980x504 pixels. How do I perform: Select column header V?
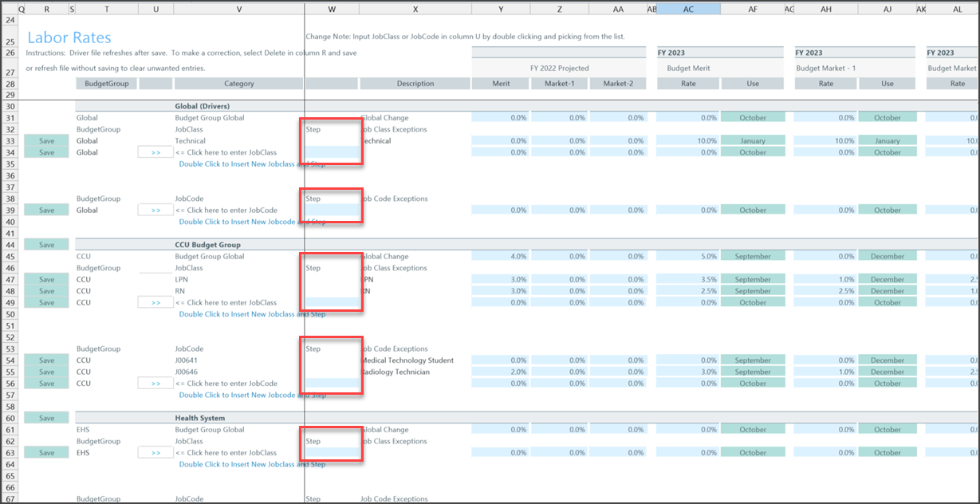(x=238, y=9)
